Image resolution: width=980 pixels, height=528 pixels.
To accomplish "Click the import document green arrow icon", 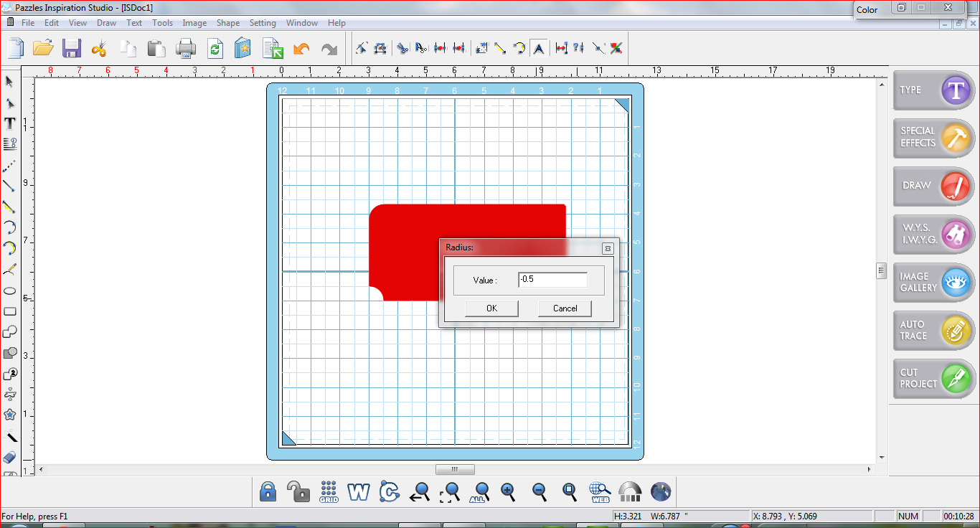I will click(273, 49).
